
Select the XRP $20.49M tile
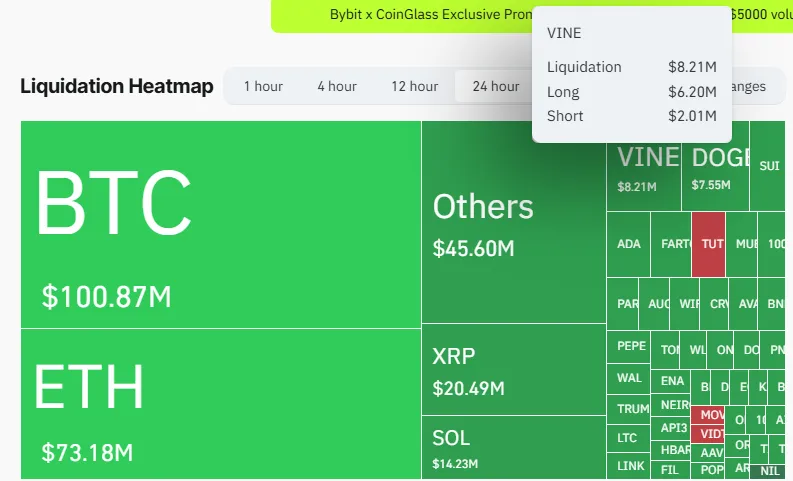pyautogui.click(x=513, y=369)
